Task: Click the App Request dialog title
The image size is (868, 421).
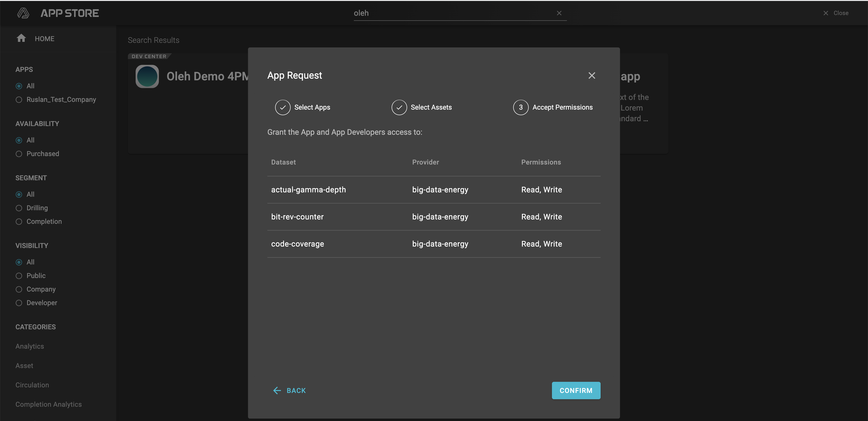Action: coord(294,75)
